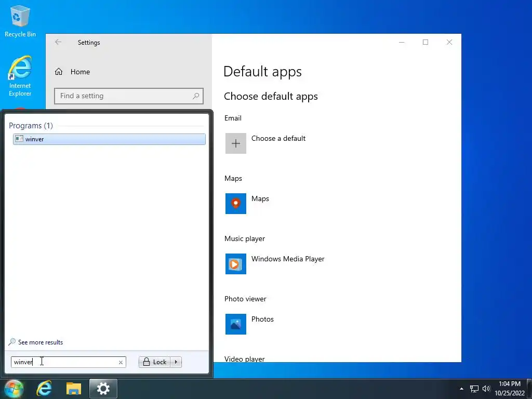Select Internet Explorer desktop shortcut
This screenshot has width=532, height=399.
coord(20,76)
